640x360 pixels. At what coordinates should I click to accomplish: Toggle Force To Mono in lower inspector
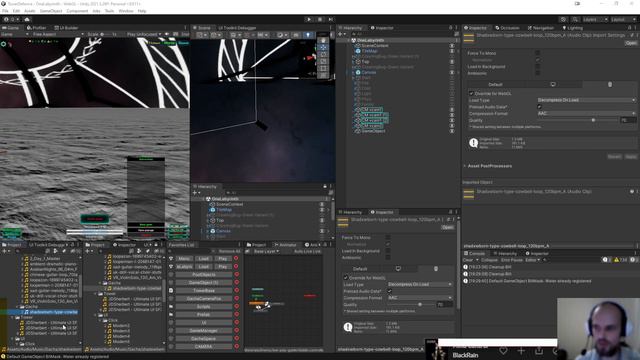coord(388,237)
